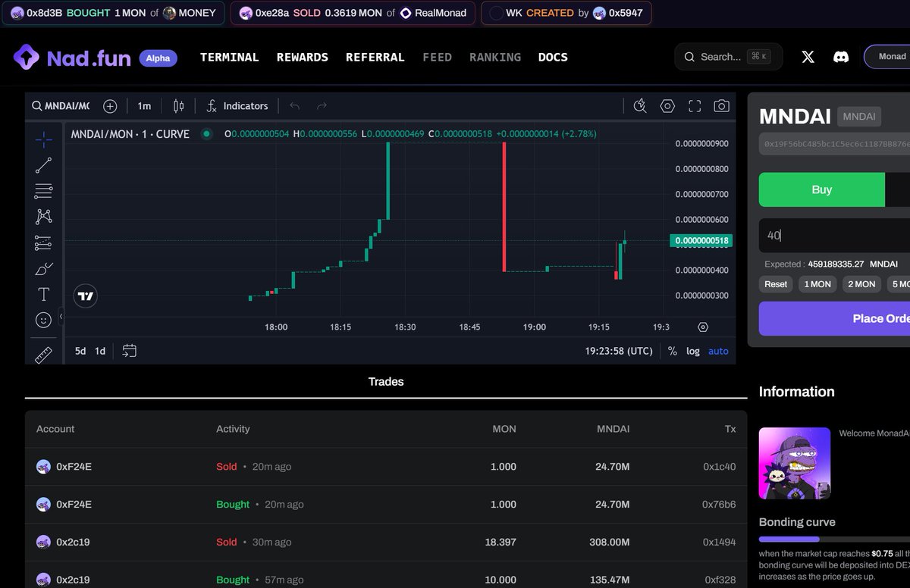Click the 0xe28a SOLD RealMonad ticker item

click(353, 13)
